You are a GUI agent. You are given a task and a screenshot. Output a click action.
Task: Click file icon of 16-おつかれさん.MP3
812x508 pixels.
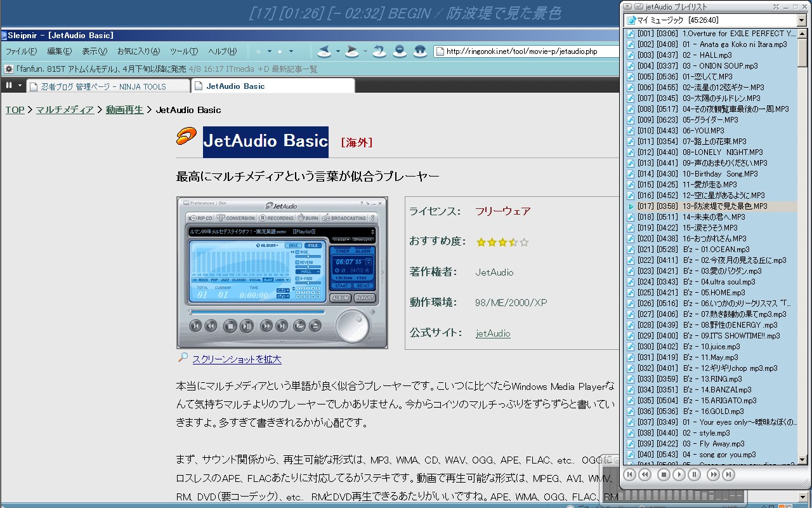point(631,239)
